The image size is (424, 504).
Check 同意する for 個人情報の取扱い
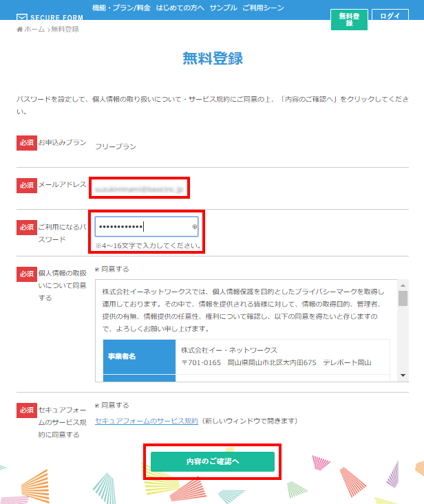(x=98, y=270)
